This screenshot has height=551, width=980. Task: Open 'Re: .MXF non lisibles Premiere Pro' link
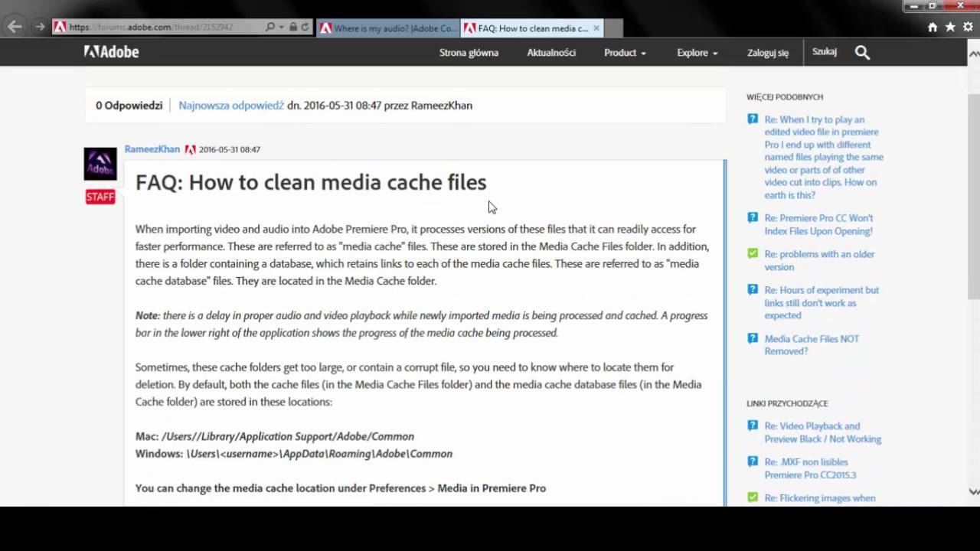pyautogui.click(x=810, y=468)
